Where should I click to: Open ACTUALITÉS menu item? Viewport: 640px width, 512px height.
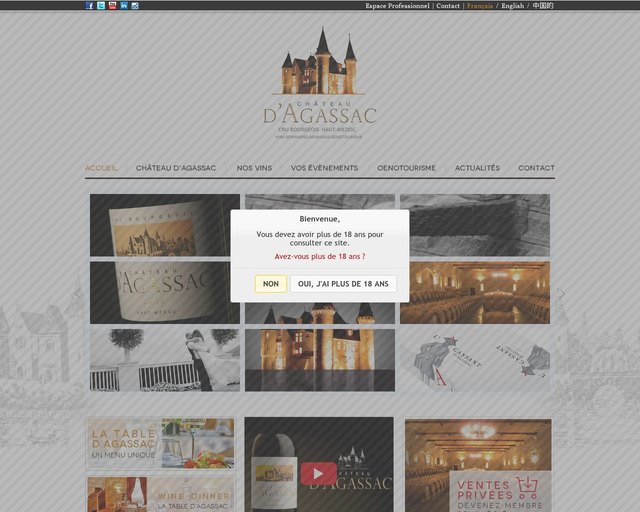click(477, 168)
